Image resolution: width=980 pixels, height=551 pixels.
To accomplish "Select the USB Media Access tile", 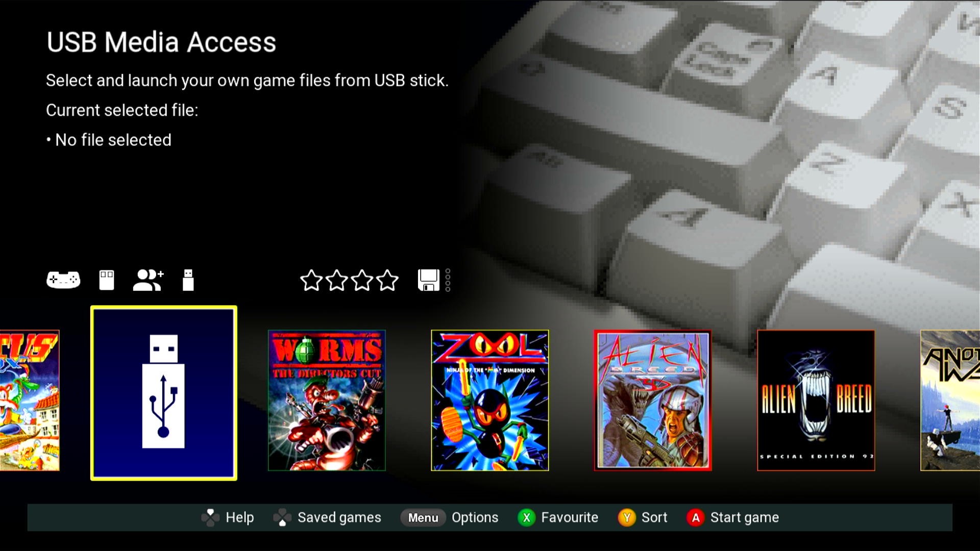I will click(x=164, y=393).
